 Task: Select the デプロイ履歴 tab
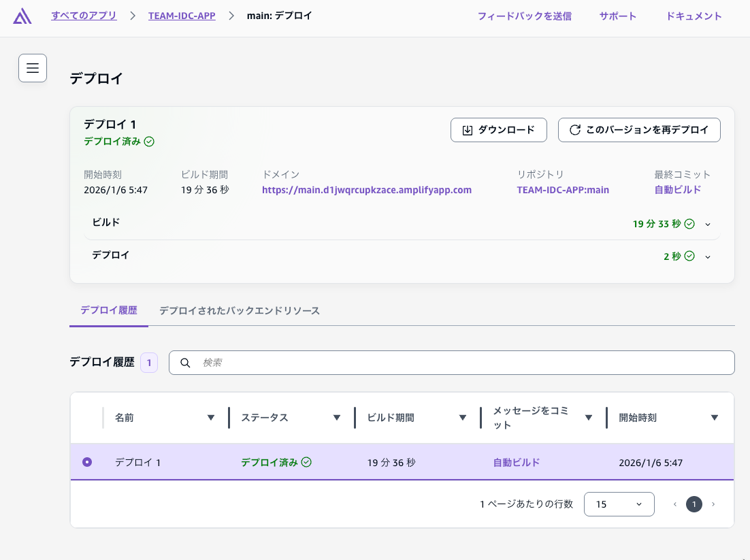(x=109, y=310)
